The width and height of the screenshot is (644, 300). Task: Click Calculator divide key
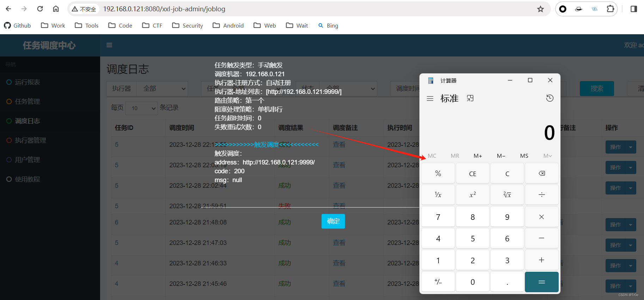[x=542, y=195]
